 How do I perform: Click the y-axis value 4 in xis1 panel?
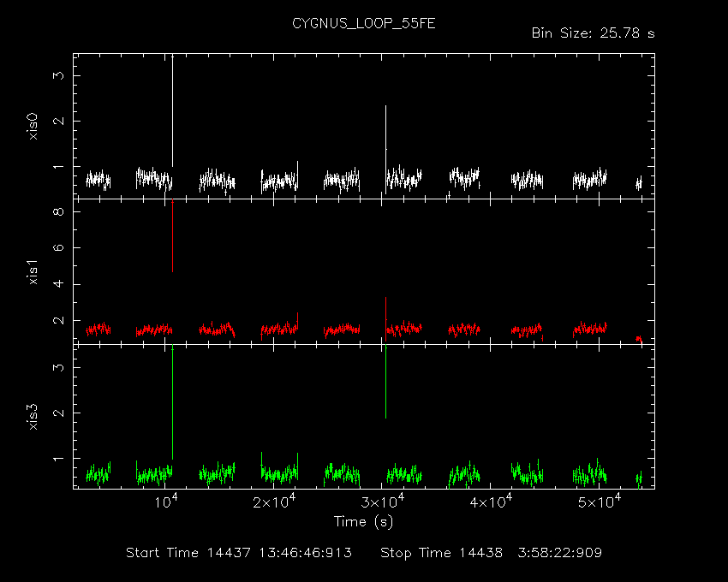click(x=58, y=284)
